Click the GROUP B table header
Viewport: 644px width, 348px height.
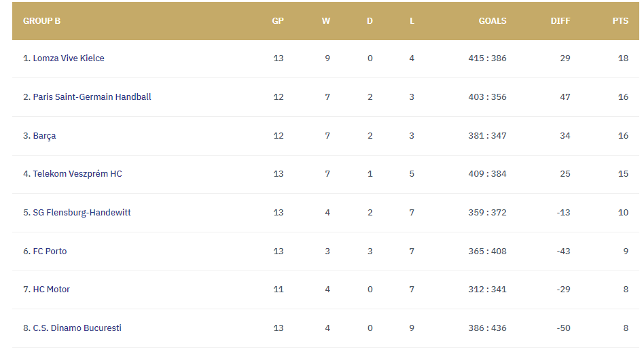pos(41,21)
